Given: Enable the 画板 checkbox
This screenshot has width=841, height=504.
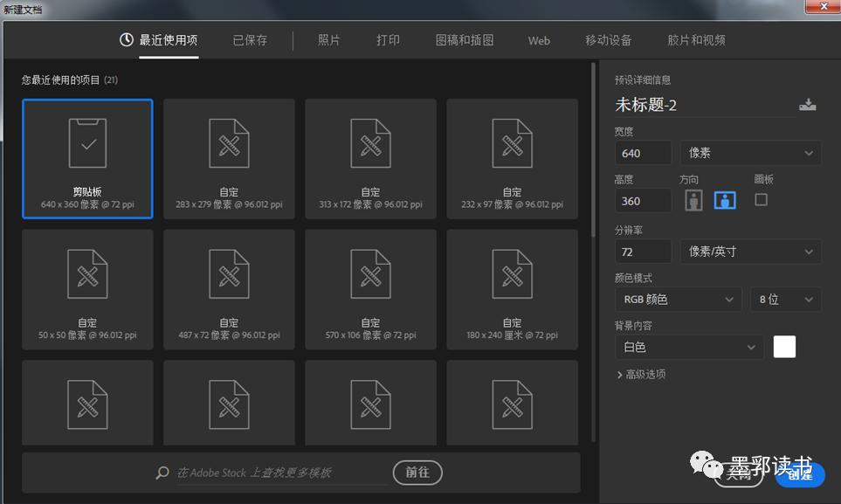Looking at the screenshot, I should 760,199.
